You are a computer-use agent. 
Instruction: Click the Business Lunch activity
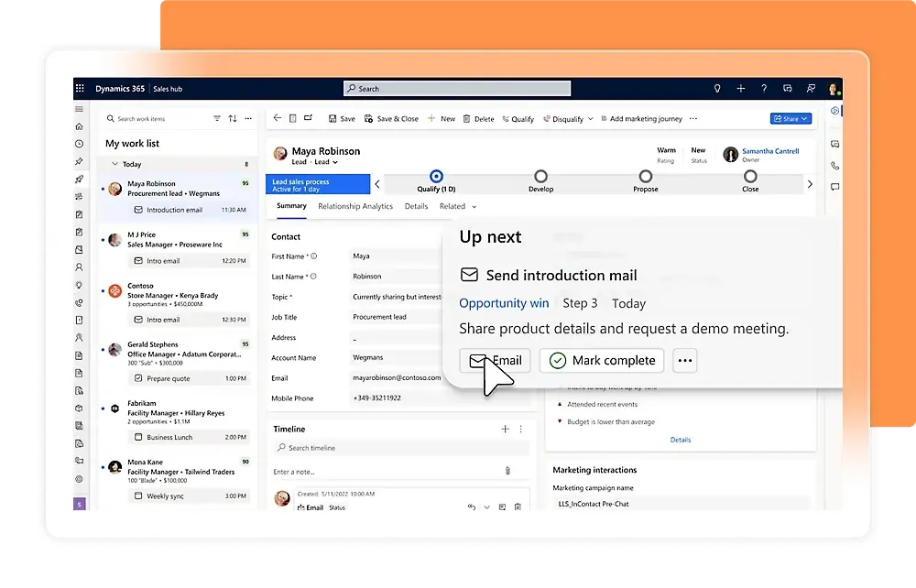pyautogui.click(x=190, y=437)
